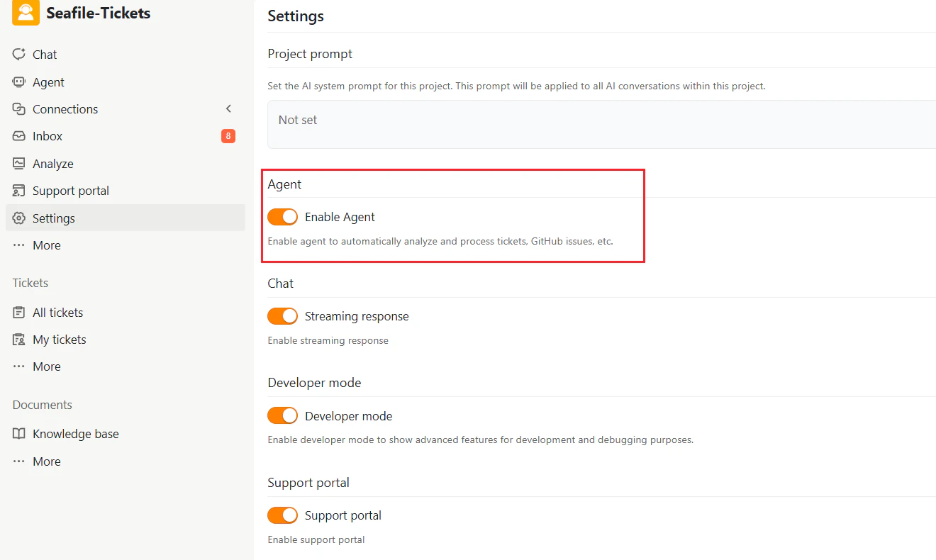Click the Seafile-Tickets orange logo icon
This screenshot has width=936, height=560.
click(x=26, y=12)
